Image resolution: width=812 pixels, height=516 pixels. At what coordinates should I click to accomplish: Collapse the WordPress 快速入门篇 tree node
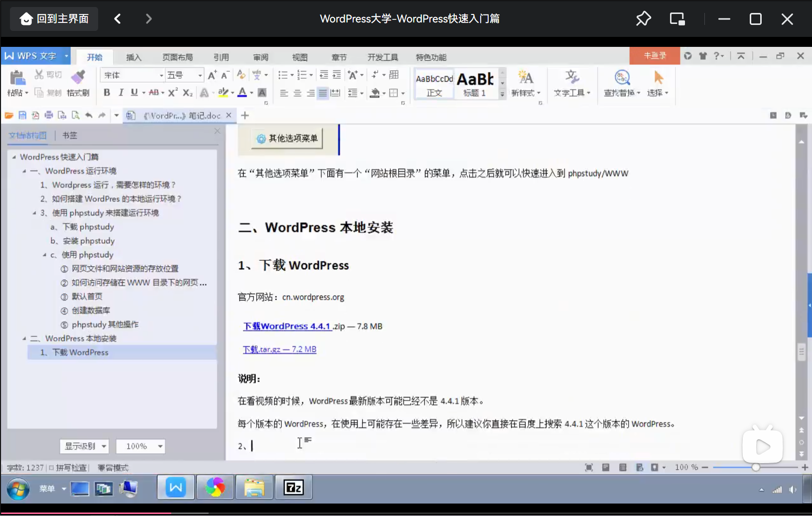click(14, 157)
